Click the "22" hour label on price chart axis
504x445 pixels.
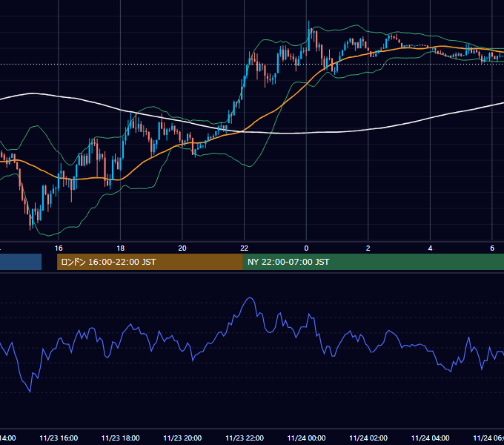(245, 248)
